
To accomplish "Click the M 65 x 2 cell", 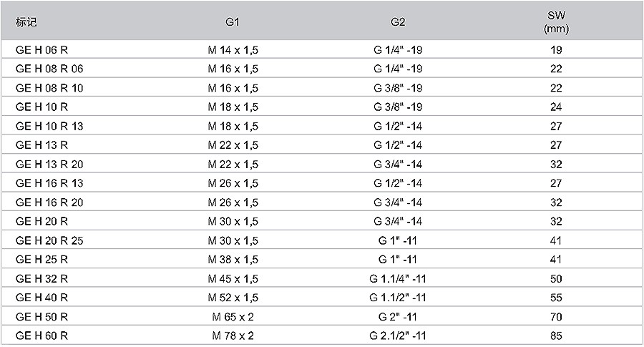I will (233, 317).
